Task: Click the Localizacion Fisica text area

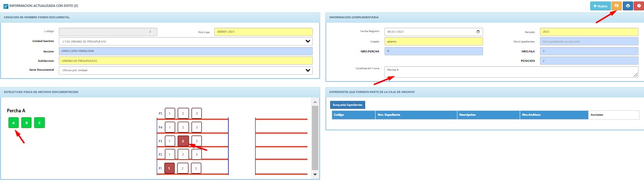Action: (x=512, y=72)
